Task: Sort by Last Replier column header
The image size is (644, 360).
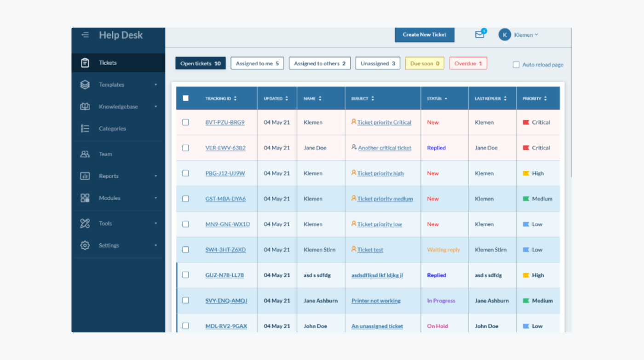Action: 491,98
